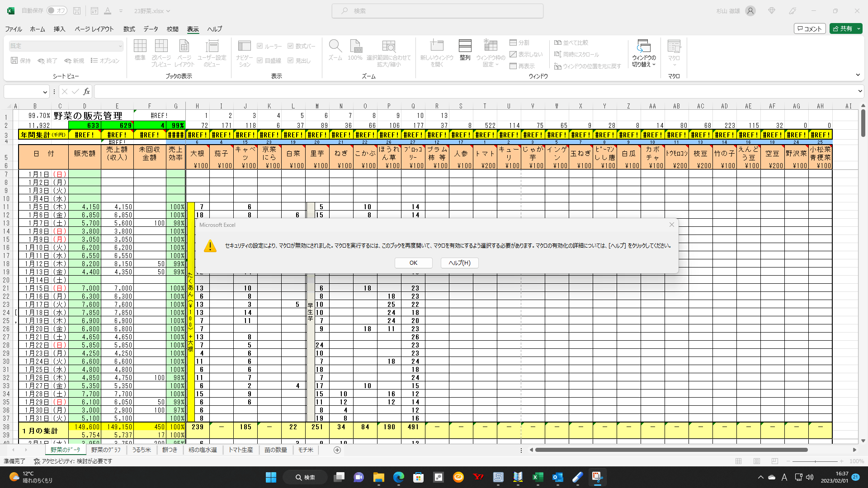Add new sheet with plus icon

[337, 450]
